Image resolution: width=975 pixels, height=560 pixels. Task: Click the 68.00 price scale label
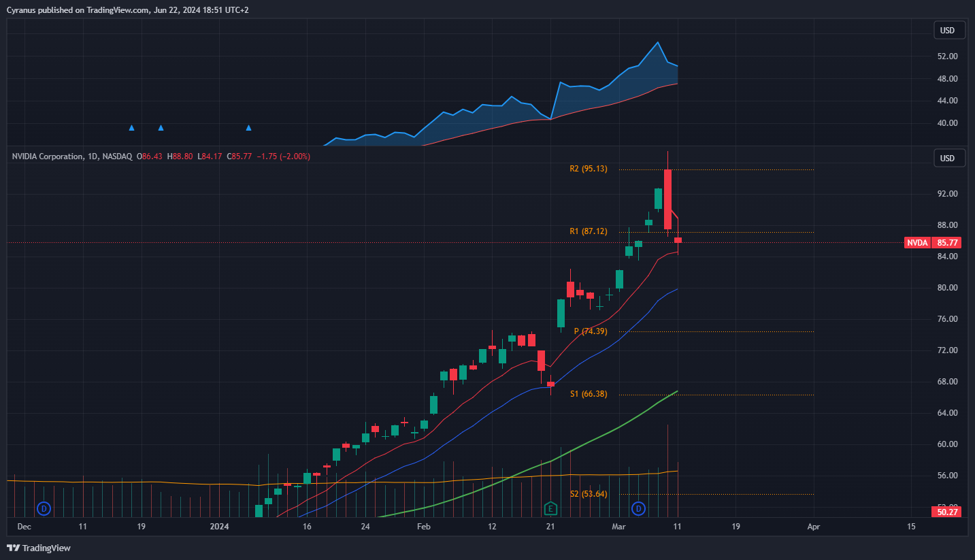point(948,382)
